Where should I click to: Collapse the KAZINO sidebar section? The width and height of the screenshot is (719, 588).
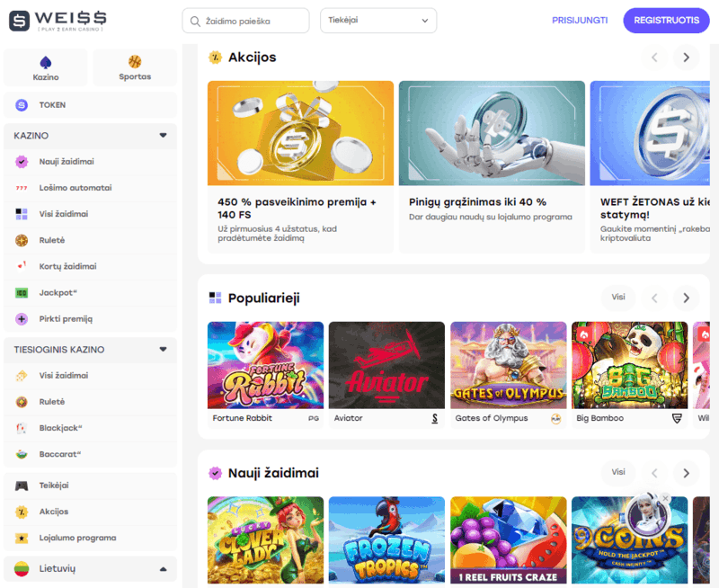pos(163,135)
